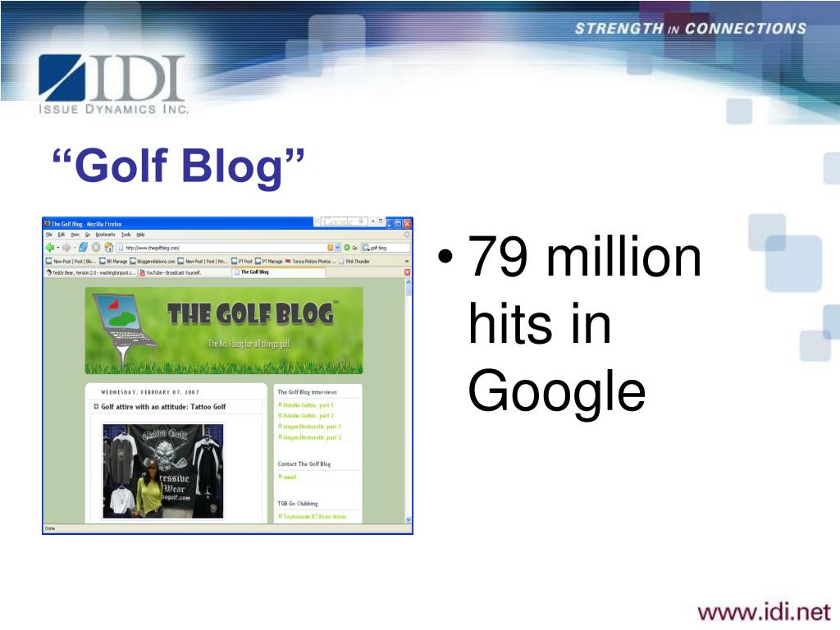Screen dimensions: 840x630
Task: Click the Home icon in Firefox toolbar
Action: coord(109,248)
